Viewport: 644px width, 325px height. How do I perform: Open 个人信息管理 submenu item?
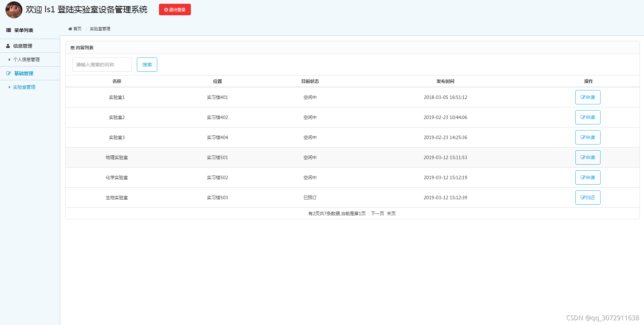[26, 59]
